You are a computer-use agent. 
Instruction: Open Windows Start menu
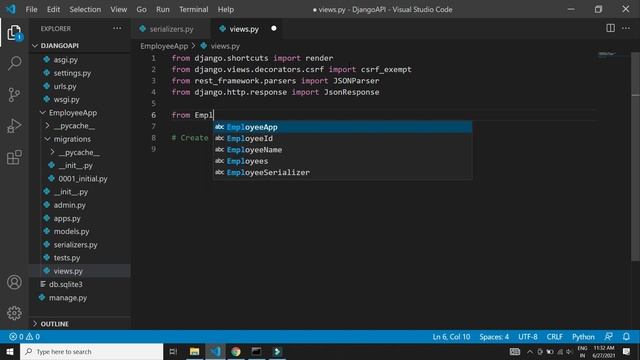point(10,351)
